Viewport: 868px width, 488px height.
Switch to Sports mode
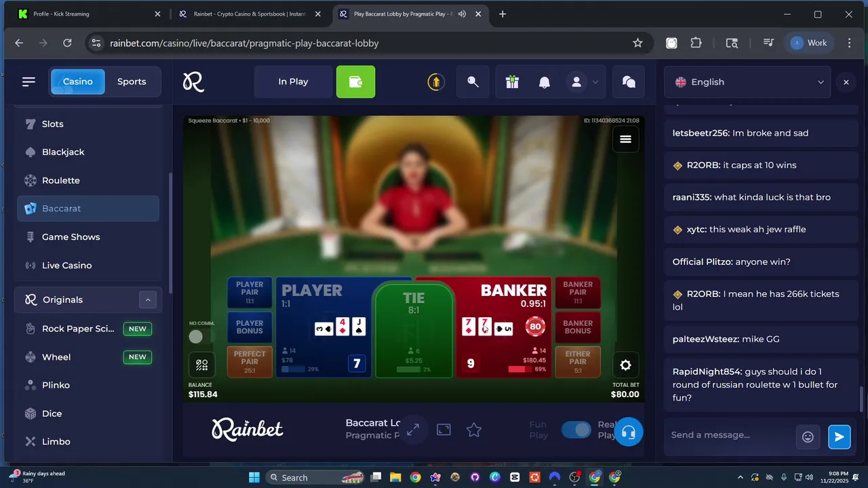coord(132,81)
